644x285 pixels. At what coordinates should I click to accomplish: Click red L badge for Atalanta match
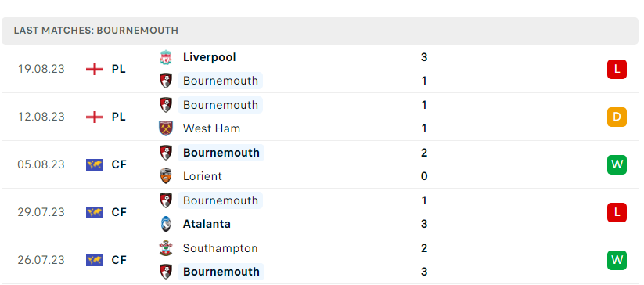click(x=617, y=212)
